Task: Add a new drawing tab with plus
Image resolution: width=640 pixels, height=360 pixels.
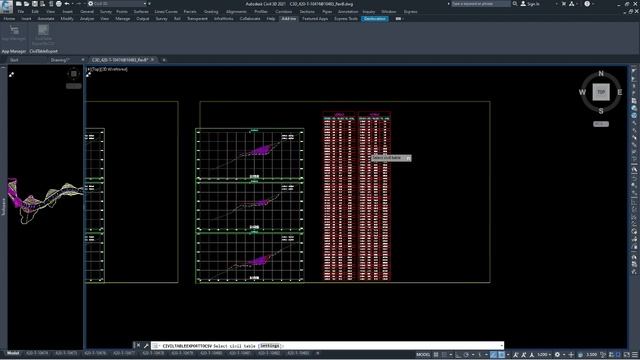Action: [164, 60]
